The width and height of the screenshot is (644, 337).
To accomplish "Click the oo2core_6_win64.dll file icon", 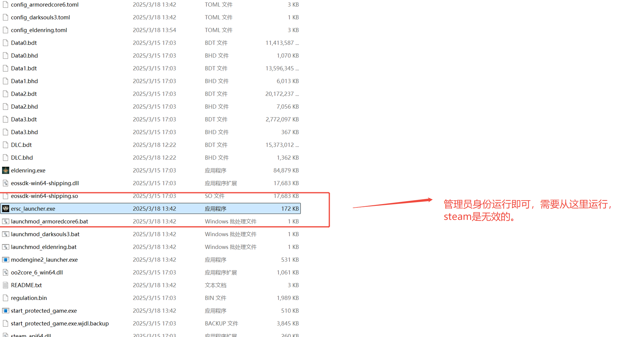I will (x=6, y=273).
